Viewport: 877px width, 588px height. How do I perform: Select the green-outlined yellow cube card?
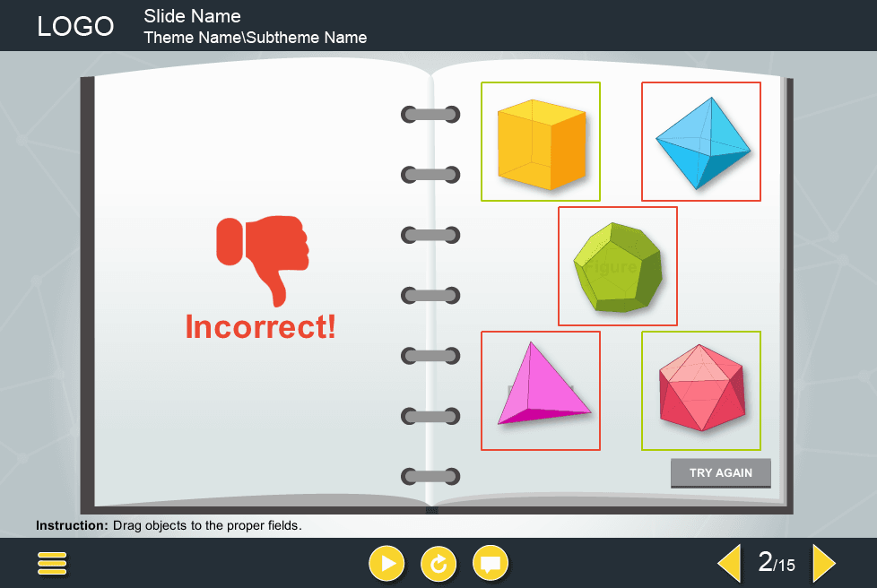click(540, 141)
